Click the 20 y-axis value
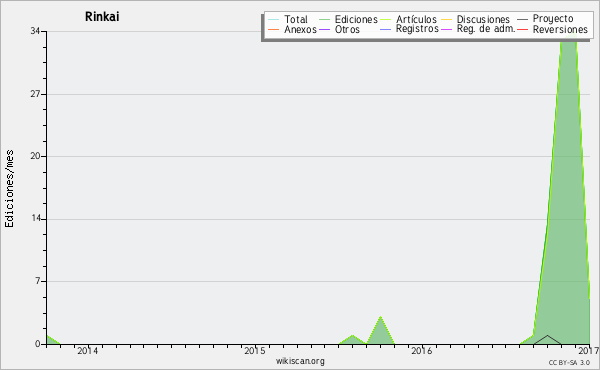600x370 pixels. click(36, 156)
